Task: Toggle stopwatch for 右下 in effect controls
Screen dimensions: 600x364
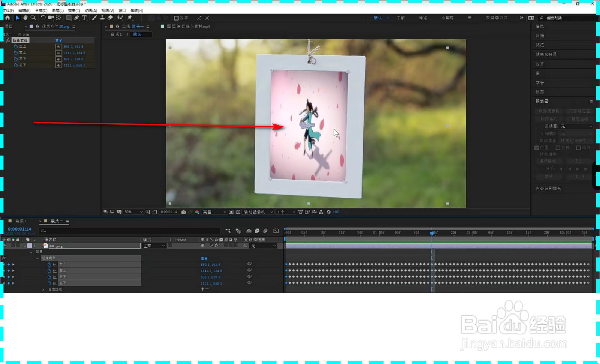Action: [x=16, y=65]
